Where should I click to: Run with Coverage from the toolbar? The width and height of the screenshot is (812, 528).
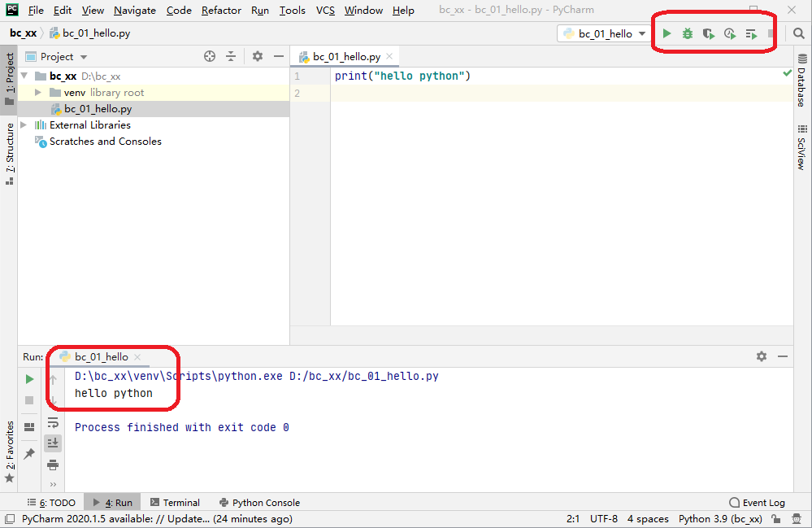pos(709,34)
